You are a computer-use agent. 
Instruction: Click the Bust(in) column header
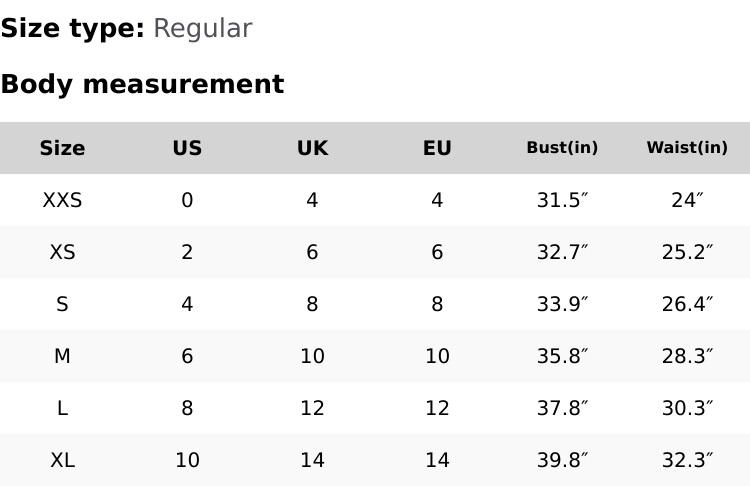(562, 148)
